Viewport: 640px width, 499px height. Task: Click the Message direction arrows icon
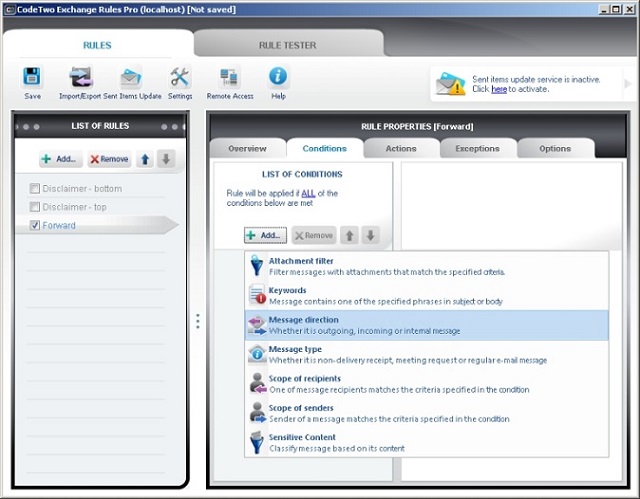click(x=257, y=325)
